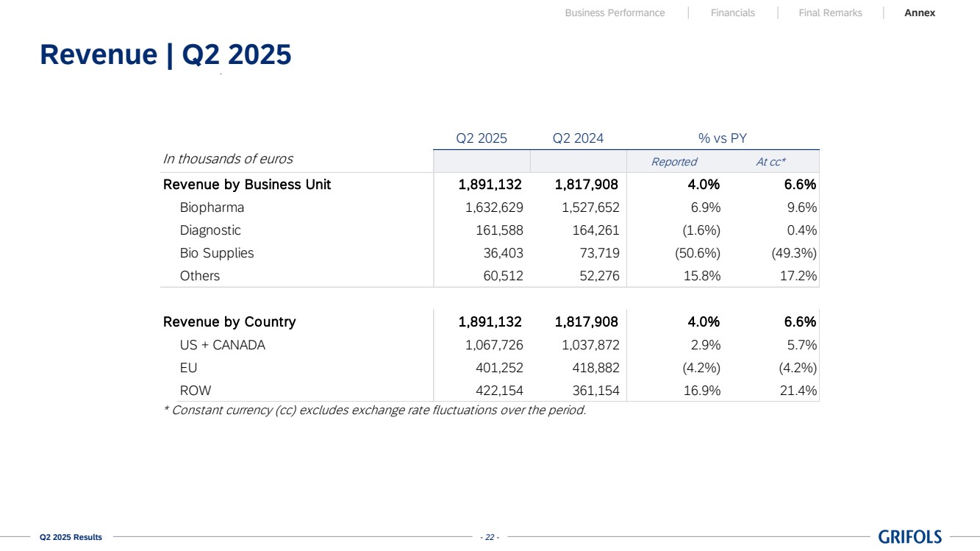Select the Q2 2024 column header
980x551 pixels.
(x=578, y=138)
